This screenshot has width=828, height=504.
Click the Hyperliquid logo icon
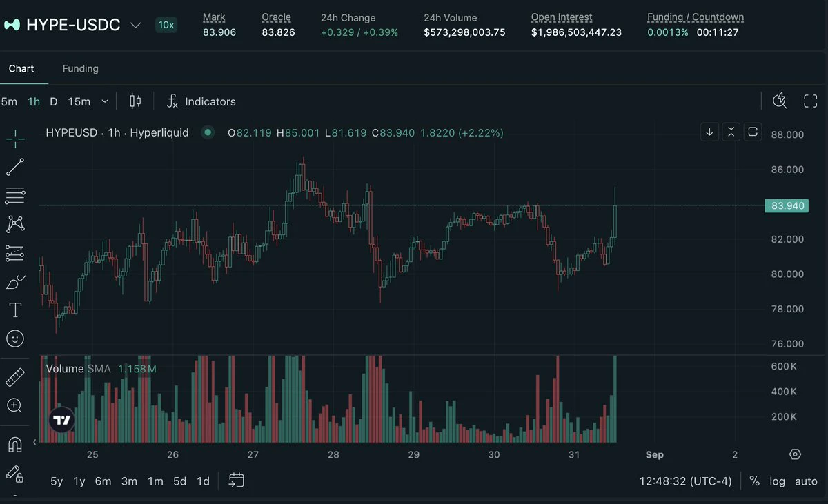click(12, 26)
